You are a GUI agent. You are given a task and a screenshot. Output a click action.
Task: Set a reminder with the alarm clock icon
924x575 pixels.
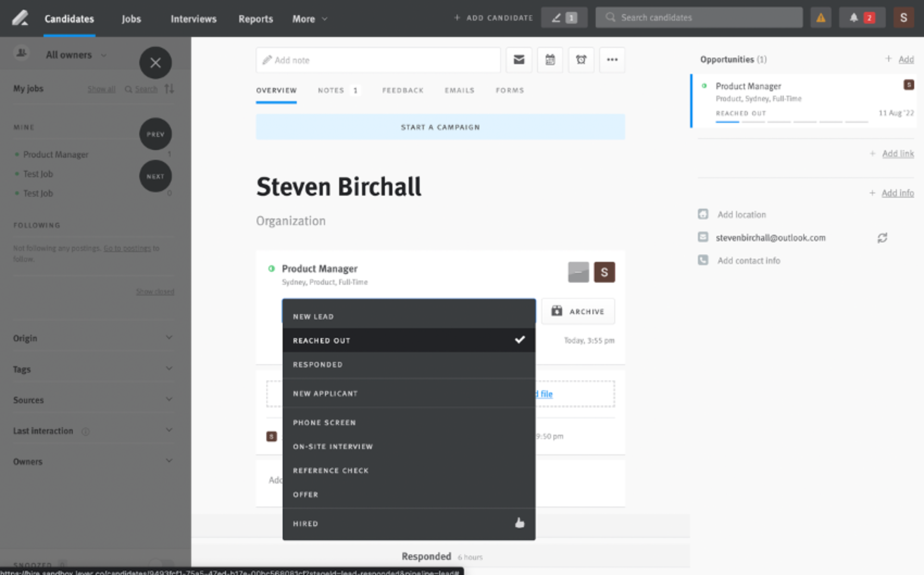(580, 60)
